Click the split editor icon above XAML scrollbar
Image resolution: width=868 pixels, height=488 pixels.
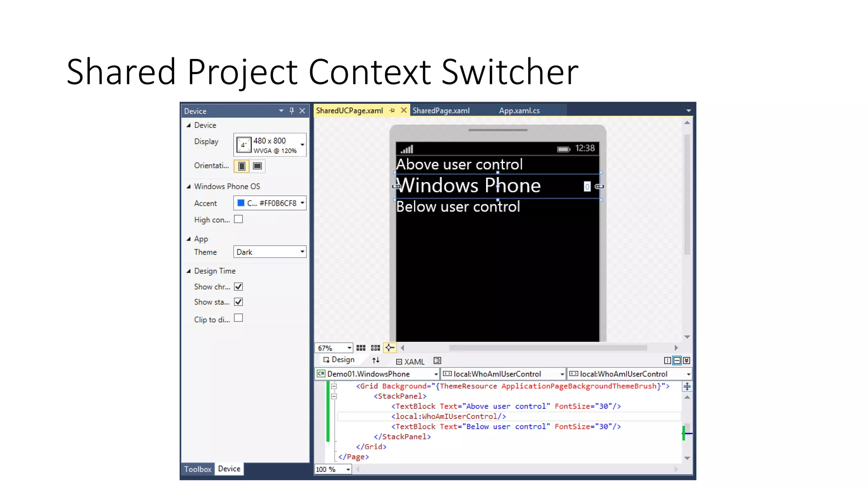tap(687, 386)
